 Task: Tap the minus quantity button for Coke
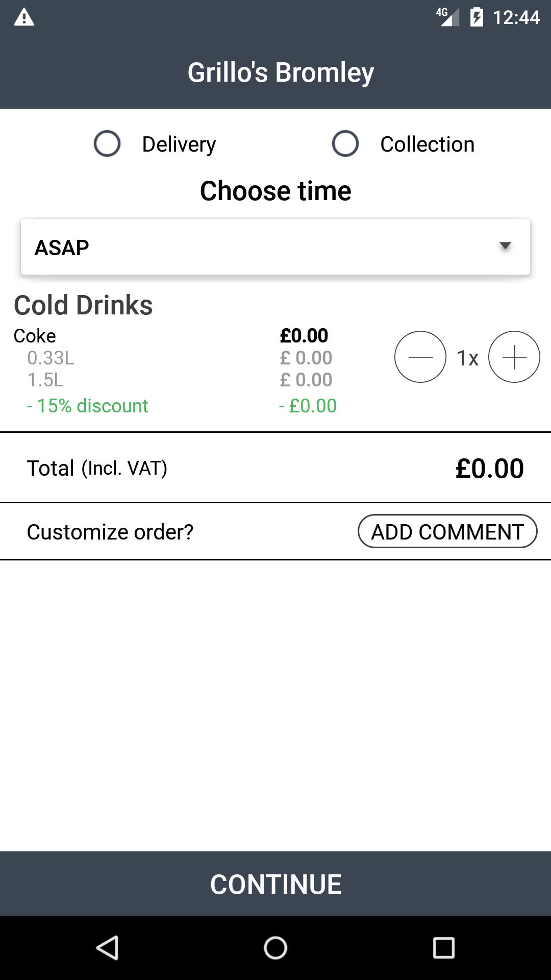pos(420,357)
